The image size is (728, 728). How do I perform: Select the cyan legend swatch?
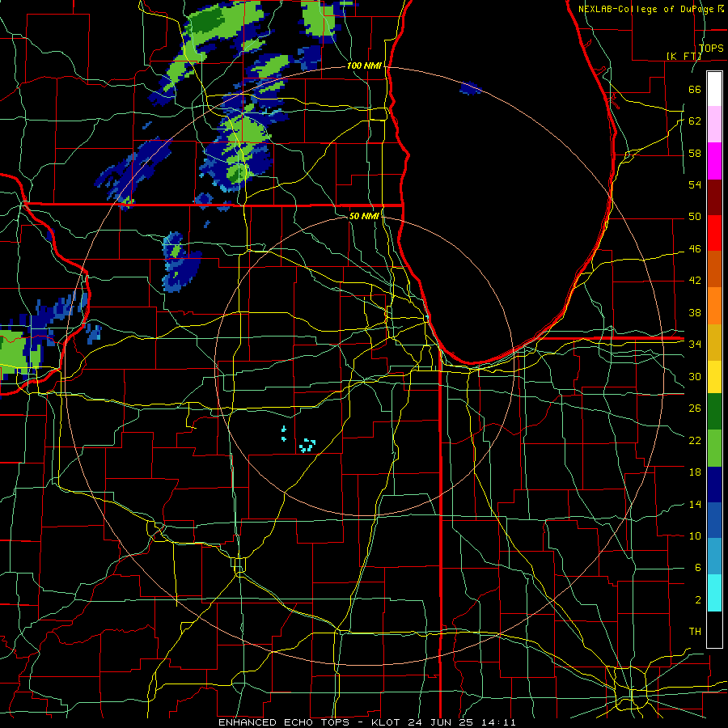click(x=714, y=593)
